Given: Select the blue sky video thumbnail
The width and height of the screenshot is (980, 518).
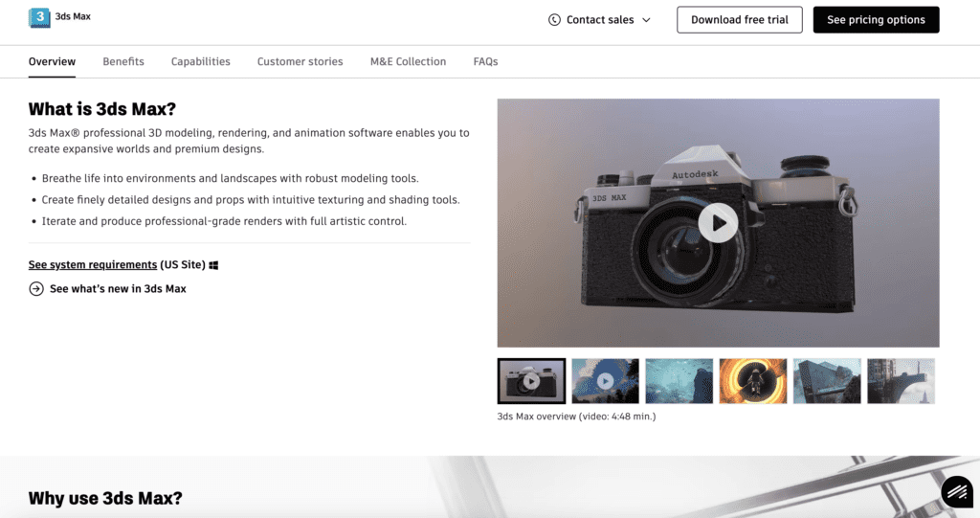Looking at the screenshot, I should pyautogui.click(x=605, y=381).
